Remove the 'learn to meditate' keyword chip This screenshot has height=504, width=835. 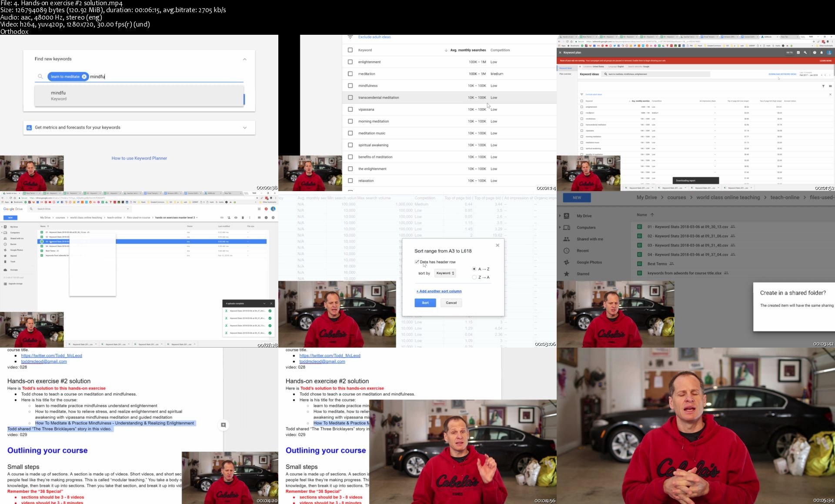click(84, 76)
